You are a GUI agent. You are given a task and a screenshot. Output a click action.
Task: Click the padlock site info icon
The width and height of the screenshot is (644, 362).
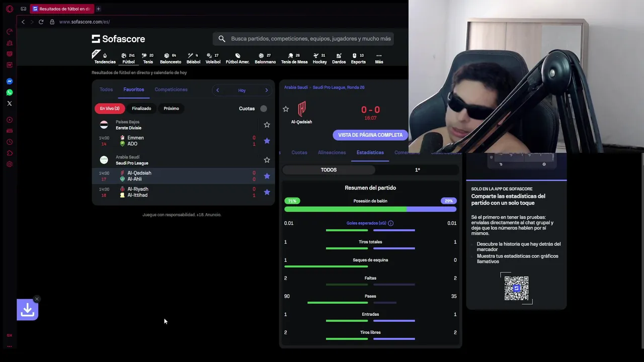point(52,22)
